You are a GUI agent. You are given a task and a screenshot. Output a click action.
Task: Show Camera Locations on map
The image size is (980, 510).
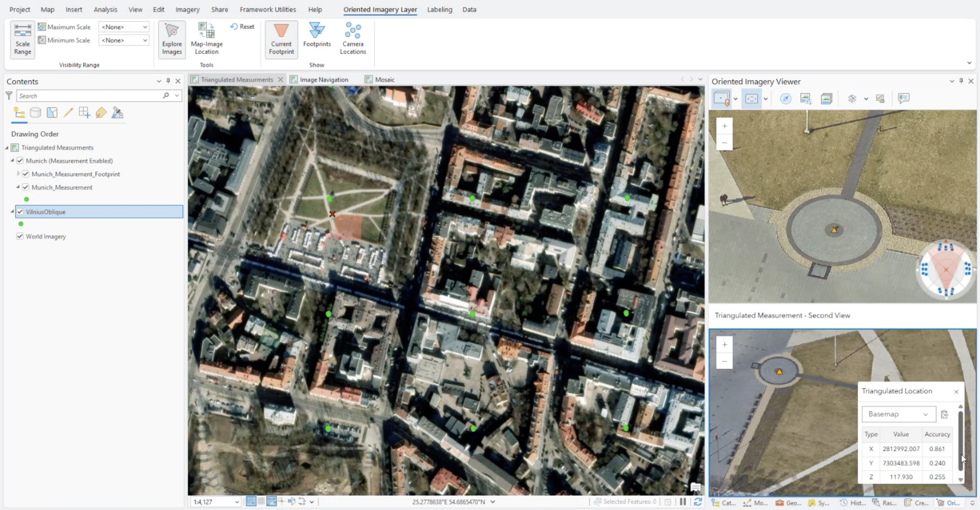point(353,39)
